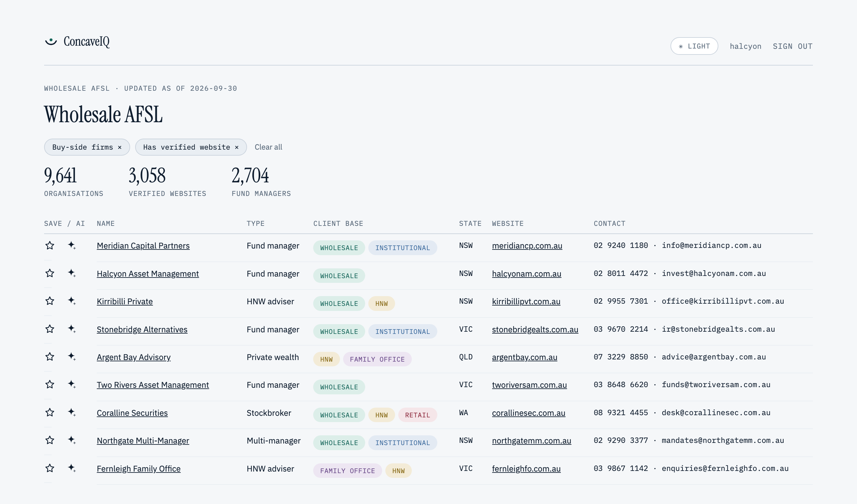This screenshot has height=504, width=857.
Task: Open Meridian Capital Partners details
Action: pos(143,245)
